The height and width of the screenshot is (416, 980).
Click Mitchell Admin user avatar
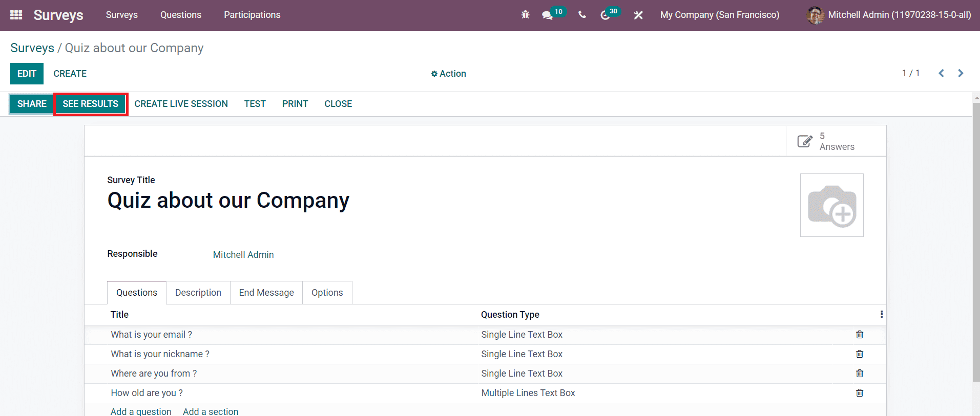tap(815, 15)
